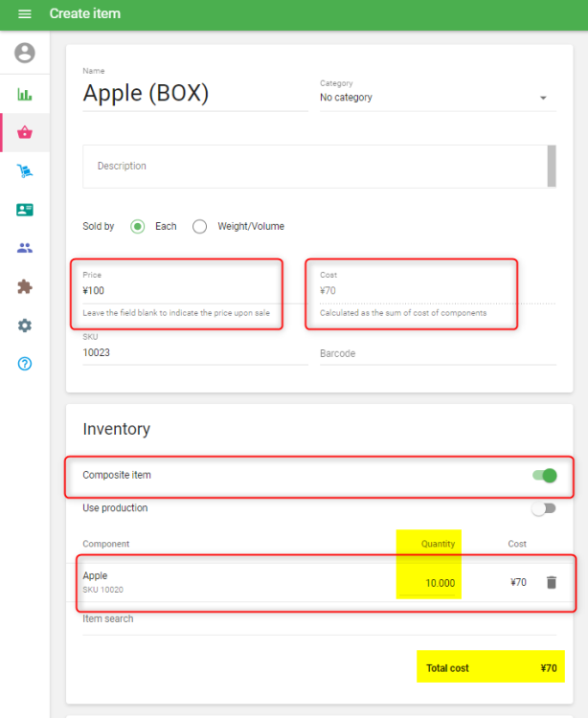The width and height of the screenshot is (588, 718).
Task: Select the Weight/Volume radio button
Action: coord(200,227)
